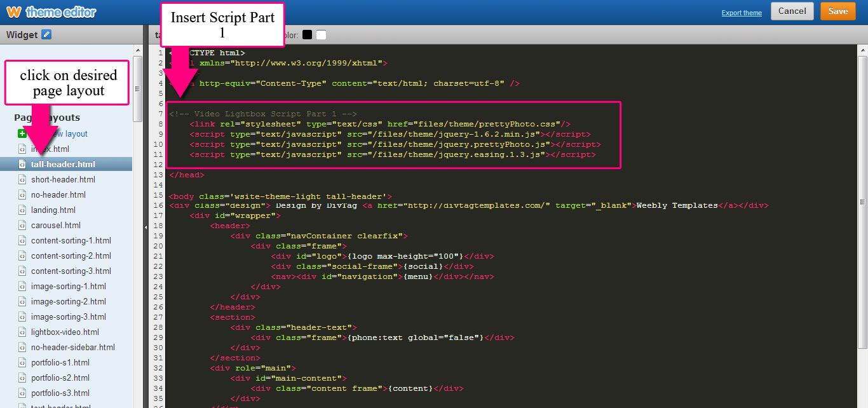Click the file icon beside image-sorting-1.html
The height and width of the screenshot is (408, 868).
pyautogui.click(x=22, y=287)
